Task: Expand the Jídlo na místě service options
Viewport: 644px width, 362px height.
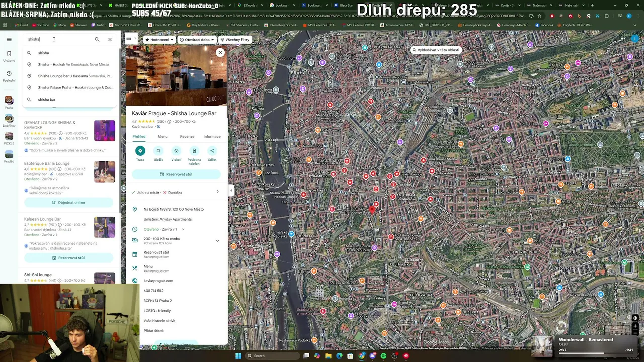Action: tap(217, 192)
